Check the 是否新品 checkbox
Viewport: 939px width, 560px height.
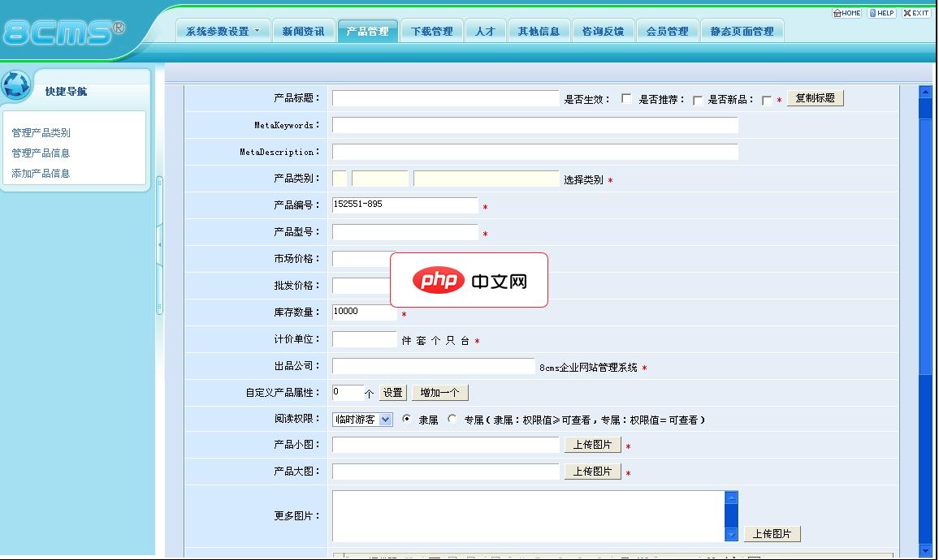click(x=766, y=100)
